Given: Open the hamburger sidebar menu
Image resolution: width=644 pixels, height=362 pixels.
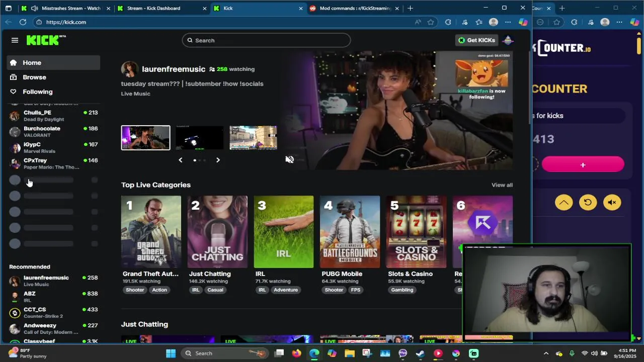Looking at the screenshot, I should (15, 40).
